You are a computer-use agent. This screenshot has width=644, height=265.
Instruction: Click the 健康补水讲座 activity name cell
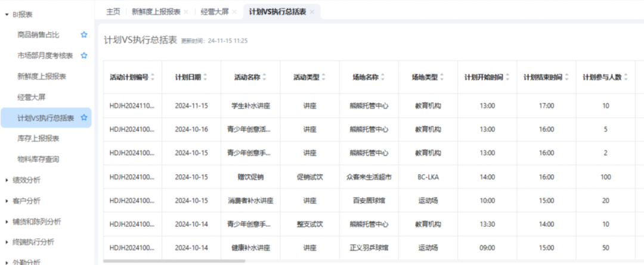(x=250, y=248)
